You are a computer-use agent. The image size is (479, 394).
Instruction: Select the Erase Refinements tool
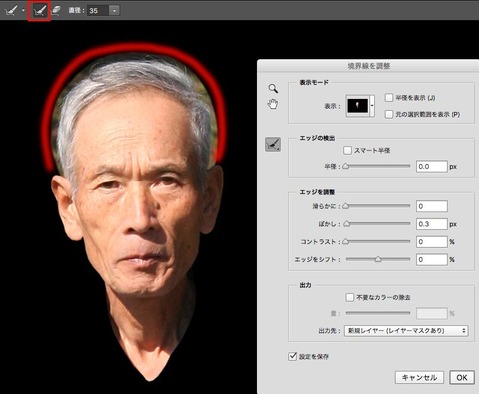click(x=56, y=10)
